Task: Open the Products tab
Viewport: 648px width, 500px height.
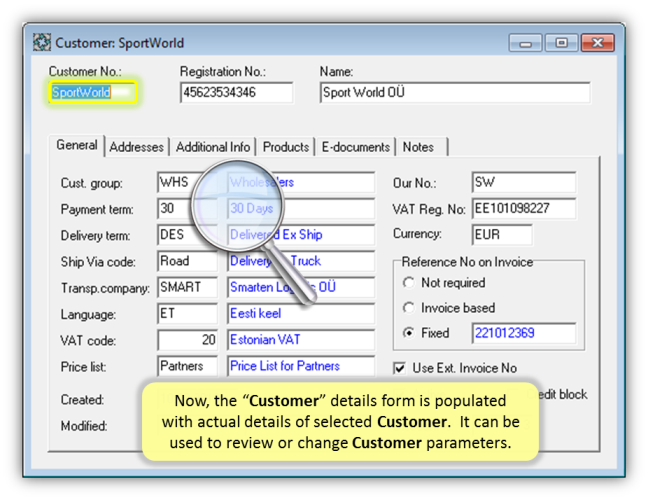Action: [286, 147]
